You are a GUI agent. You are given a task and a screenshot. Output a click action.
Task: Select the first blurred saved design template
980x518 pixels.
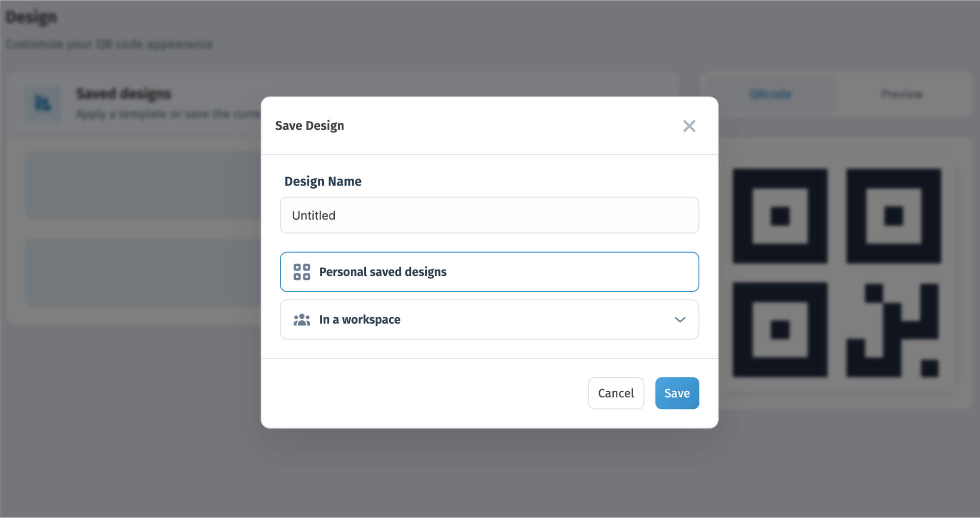click(x=143, y=185)
